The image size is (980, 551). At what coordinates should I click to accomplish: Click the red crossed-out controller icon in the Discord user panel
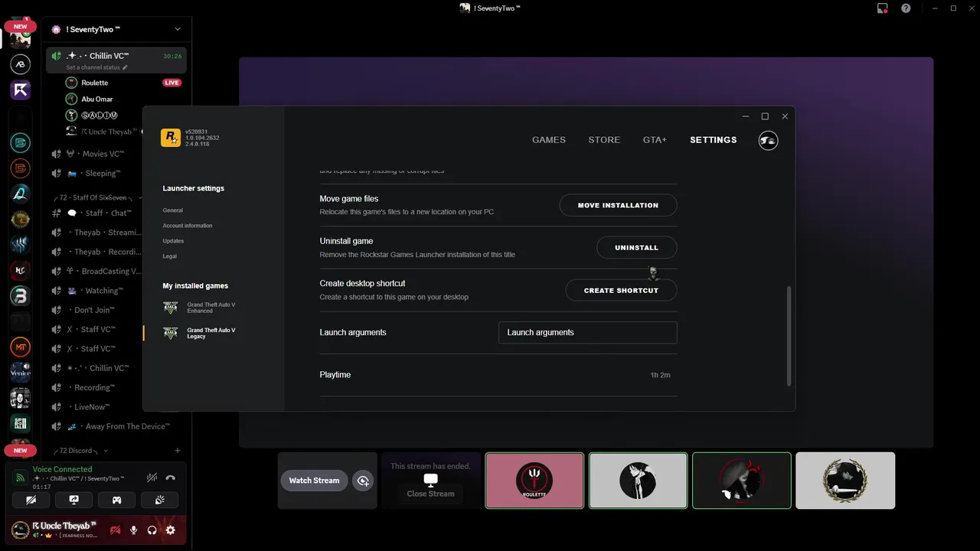tap(116, 530)
